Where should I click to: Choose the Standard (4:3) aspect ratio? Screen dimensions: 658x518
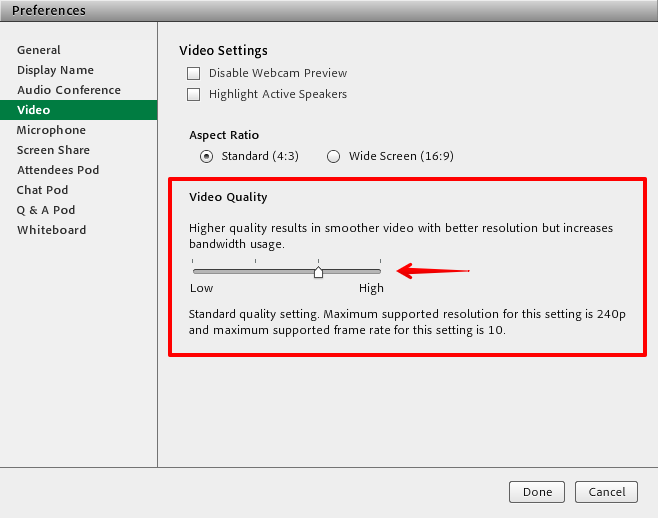206,156
